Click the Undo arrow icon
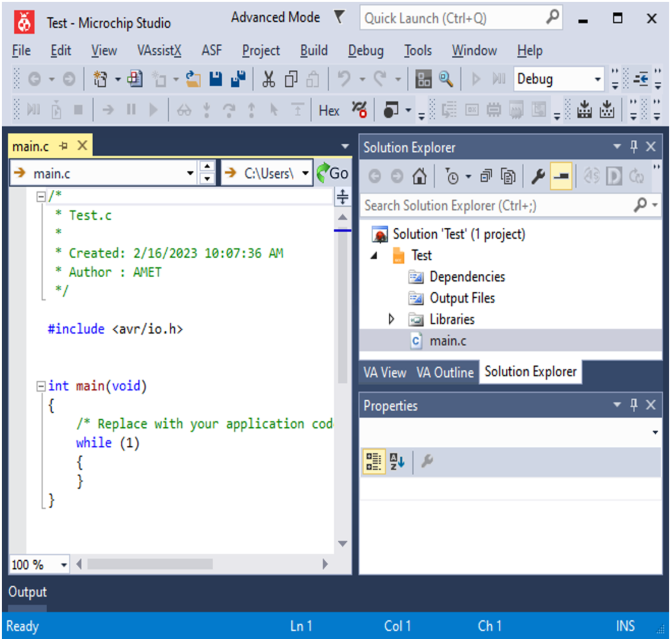The width and height of the screenshot is (672, 639). [344, 79]
